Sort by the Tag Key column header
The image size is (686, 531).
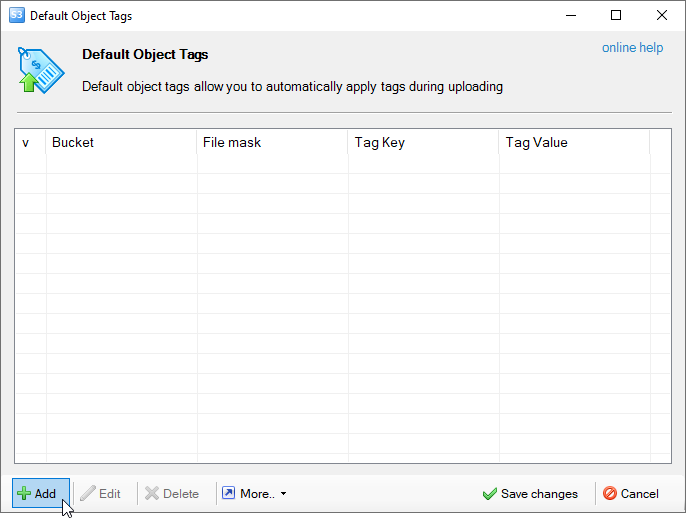[x=423, y=142]
